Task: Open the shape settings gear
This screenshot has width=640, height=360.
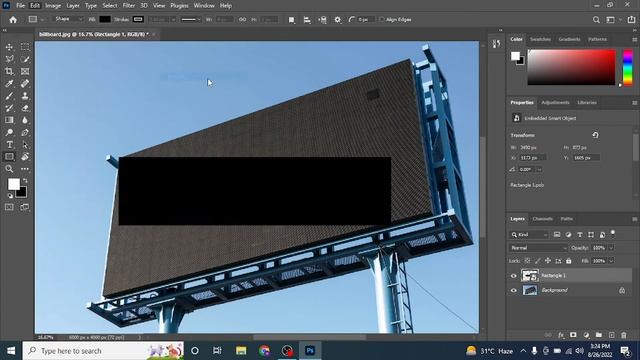Action: click(338, 20)
